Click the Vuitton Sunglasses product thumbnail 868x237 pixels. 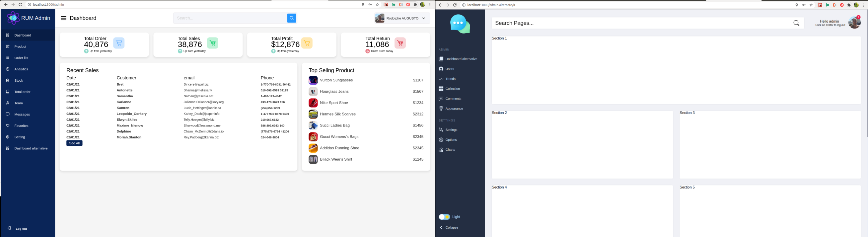(313, 80)
